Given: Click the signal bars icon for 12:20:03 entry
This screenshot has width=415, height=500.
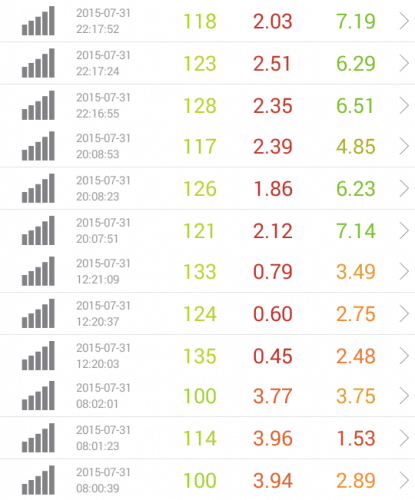Looking at the screenshot, I should (x=38, y=356).
